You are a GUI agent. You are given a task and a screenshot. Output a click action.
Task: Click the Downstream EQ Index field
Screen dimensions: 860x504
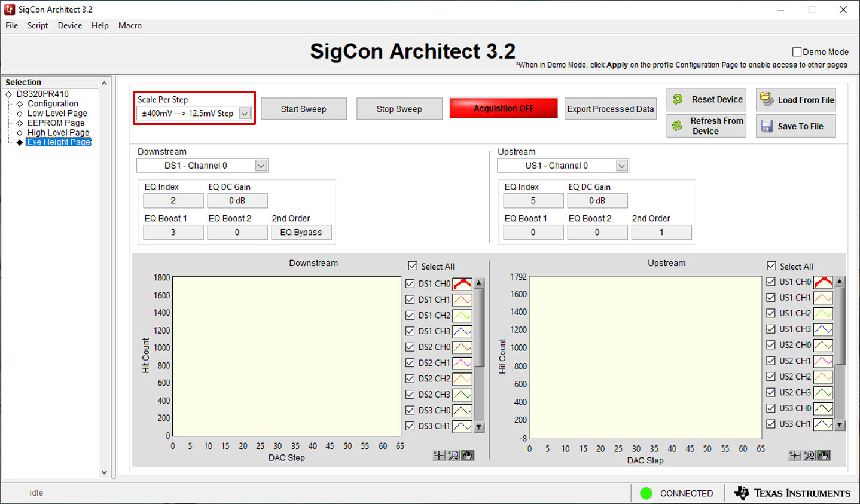tap(173, 200)
